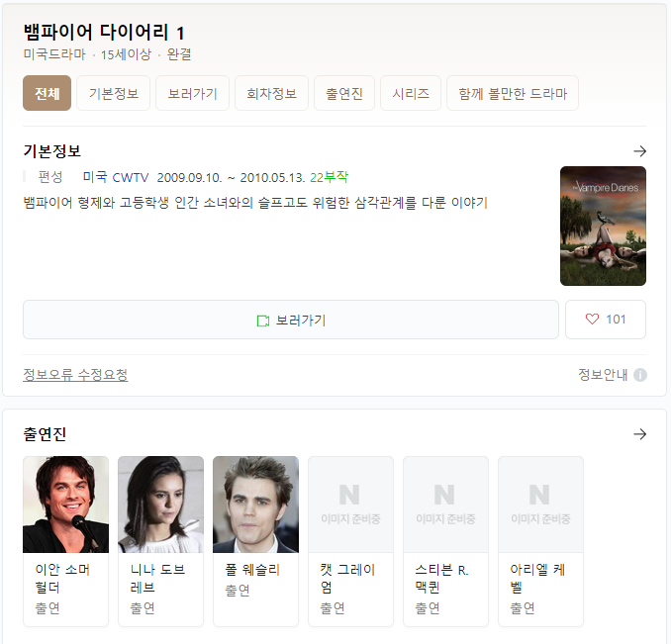Click the 미국 CWTV broadcaster link

pyautogui.click(x=116, y=177)
